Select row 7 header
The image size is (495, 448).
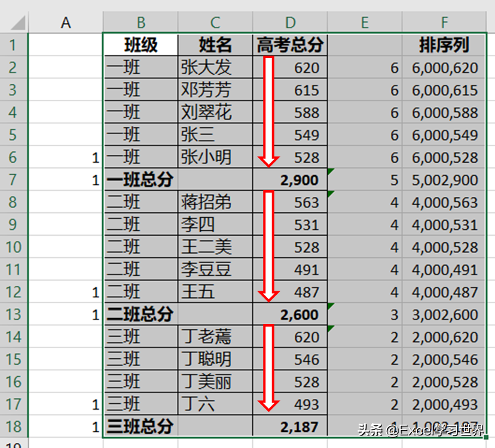point(14,179)
